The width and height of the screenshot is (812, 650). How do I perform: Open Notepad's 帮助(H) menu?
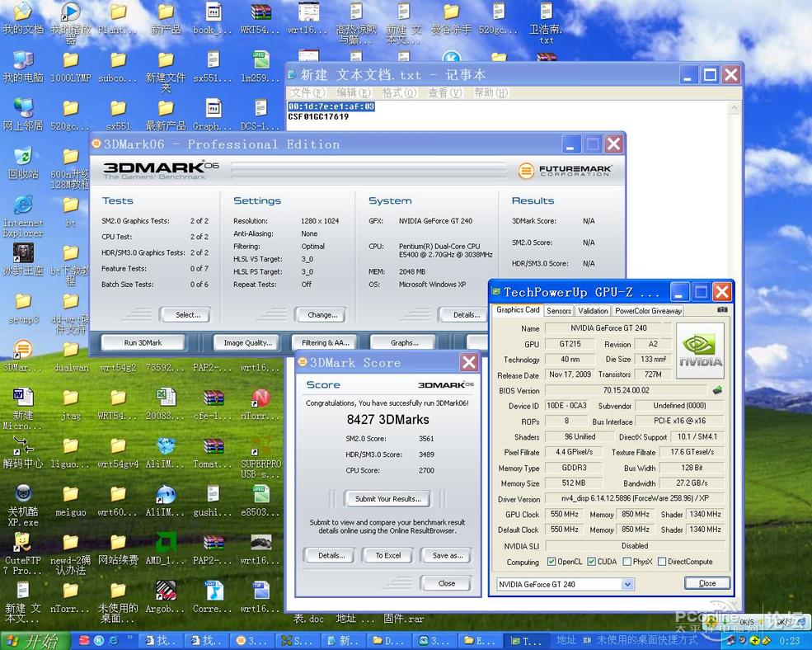491,92
